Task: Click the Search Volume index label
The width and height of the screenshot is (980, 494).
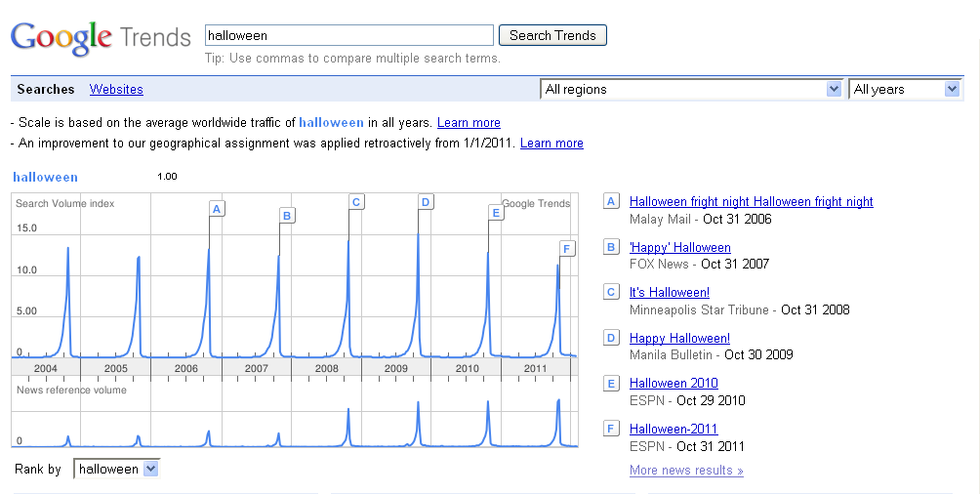Action: click(x=65, y=203)
